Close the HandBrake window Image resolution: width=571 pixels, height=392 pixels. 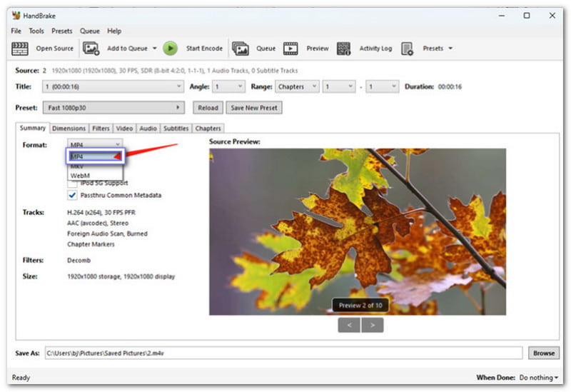[x=552, y=16]
